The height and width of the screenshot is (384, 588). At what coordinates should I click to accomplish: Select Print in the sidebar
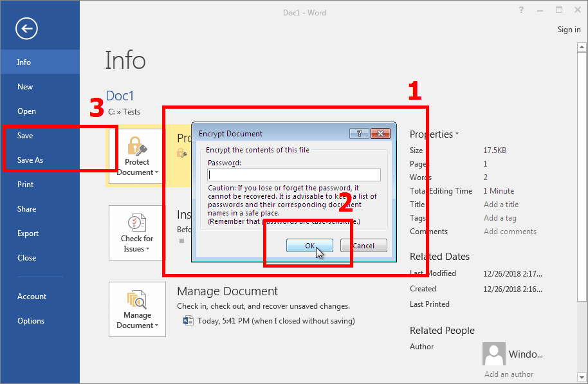(x=40, y=184)
